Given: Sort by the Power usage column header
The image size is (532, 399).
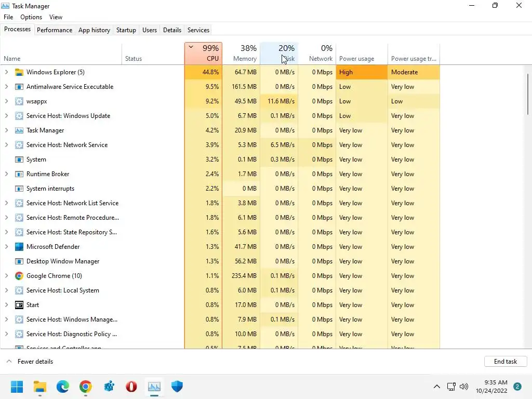Looking at the screenshot, I should point(362,54).
